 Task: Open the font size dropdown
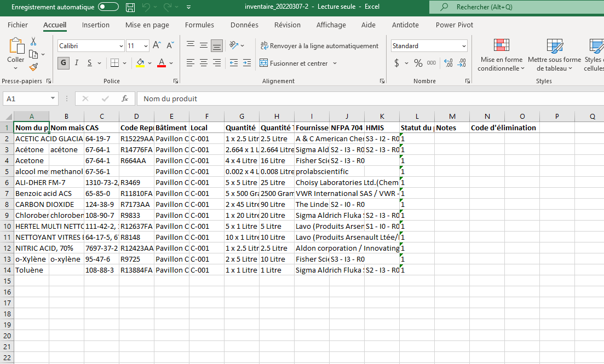pos(146,46)
